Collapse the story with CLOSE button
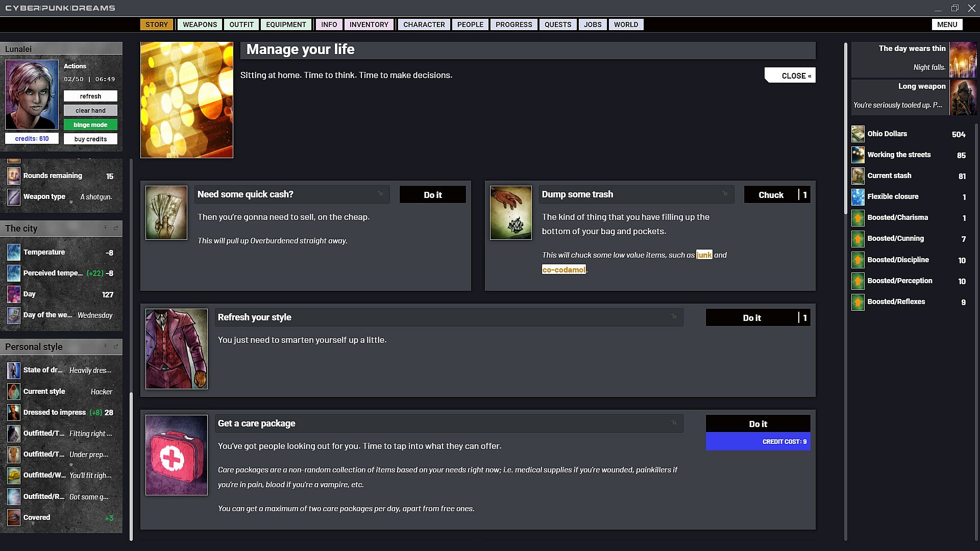This screenshot has height=551, width=980. pyautogui.click(x=790, y=76)
